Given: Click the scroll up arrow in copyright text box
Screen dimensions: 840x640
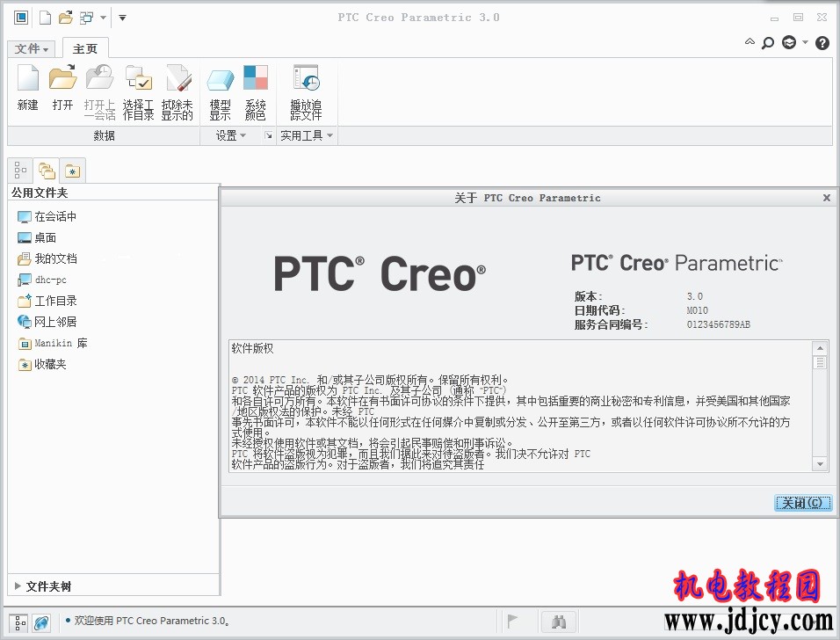Looking at the screenshot, I should tap(820, 348).
